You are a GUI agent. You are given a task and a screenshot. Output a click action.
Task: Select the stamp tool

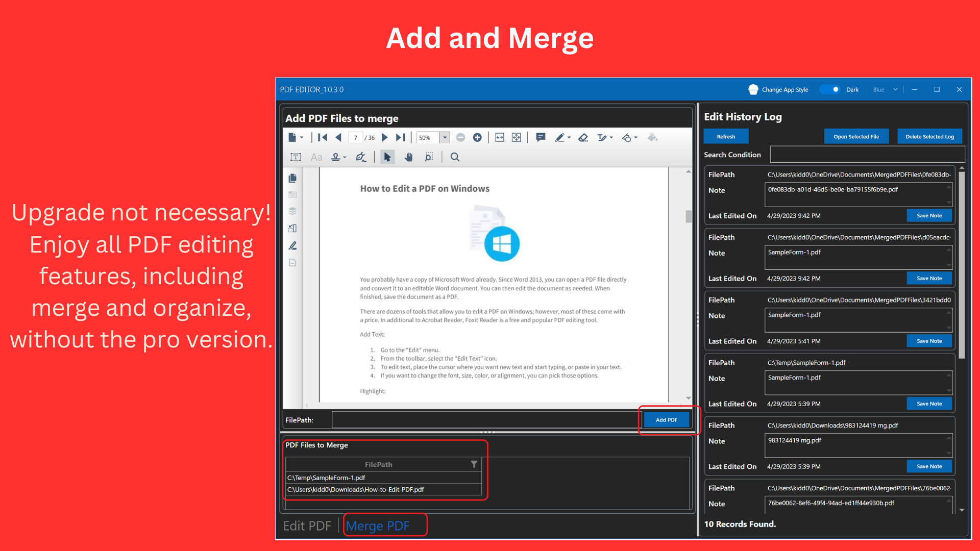pyautogui.click(x=336, y=157)
